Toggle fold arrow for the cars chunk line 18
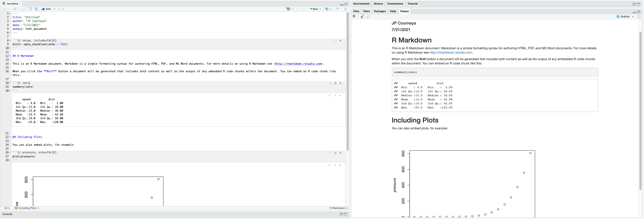This screenshot has height=219, width=644. (x=10, y=83)
